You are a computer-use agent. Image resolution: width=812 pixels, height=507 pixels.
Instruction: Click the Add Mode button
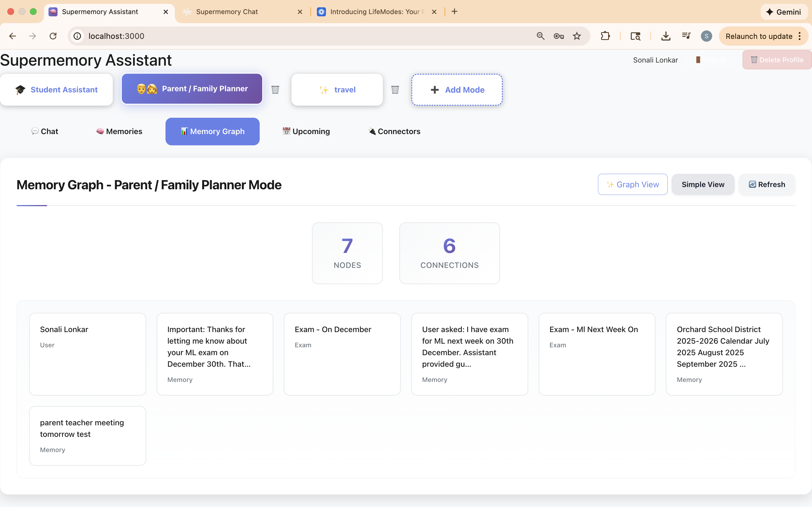[x=457, y=90]
